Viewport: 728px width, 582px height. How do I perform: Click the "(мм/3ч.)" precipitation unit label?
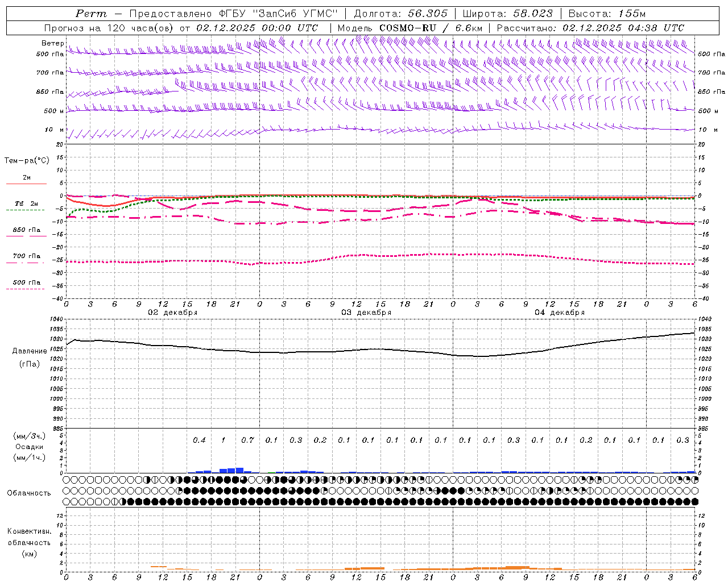point(30,436)
